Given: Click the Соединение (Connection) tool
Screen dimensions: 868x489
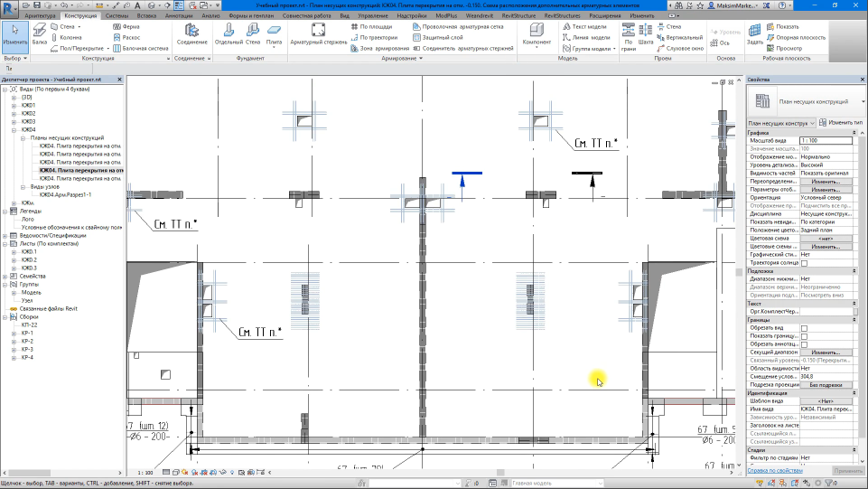Looking at the screenshot, I should coord(192,33).
